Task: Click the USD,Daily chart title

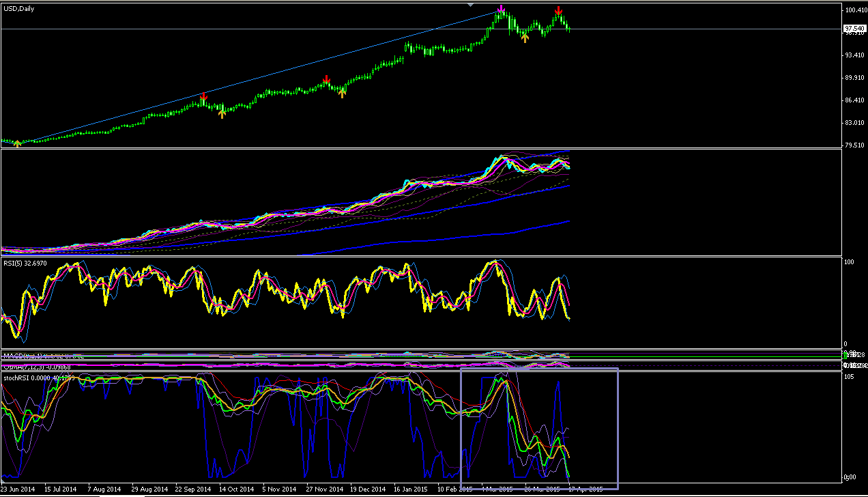Action: pos(18,8)
